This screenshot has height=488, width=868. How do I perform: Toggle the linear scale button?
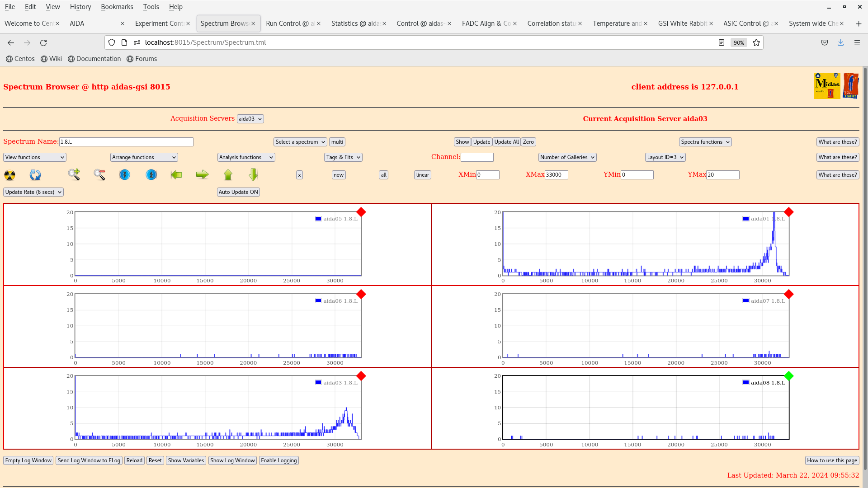coord(422,175)
